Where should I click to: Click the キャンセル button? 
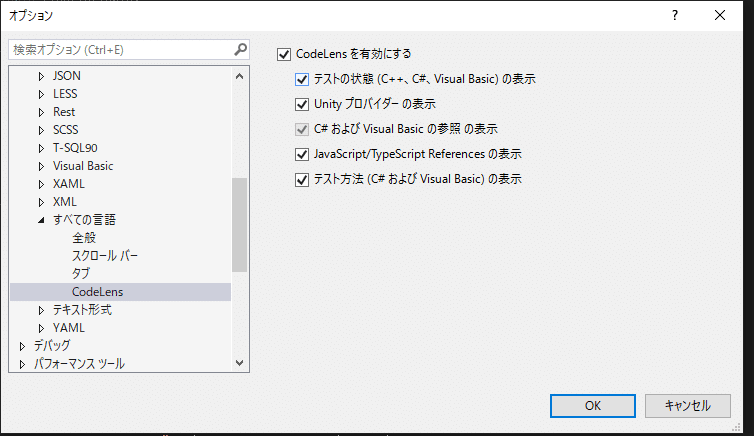pos(688,406)
